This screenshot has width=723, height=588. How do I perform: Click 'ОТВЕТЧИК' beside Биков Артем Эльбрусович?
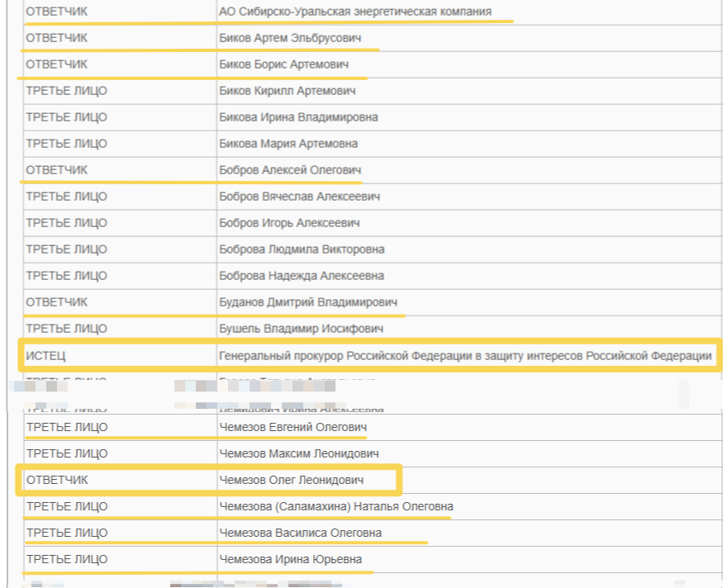[56, 38]
